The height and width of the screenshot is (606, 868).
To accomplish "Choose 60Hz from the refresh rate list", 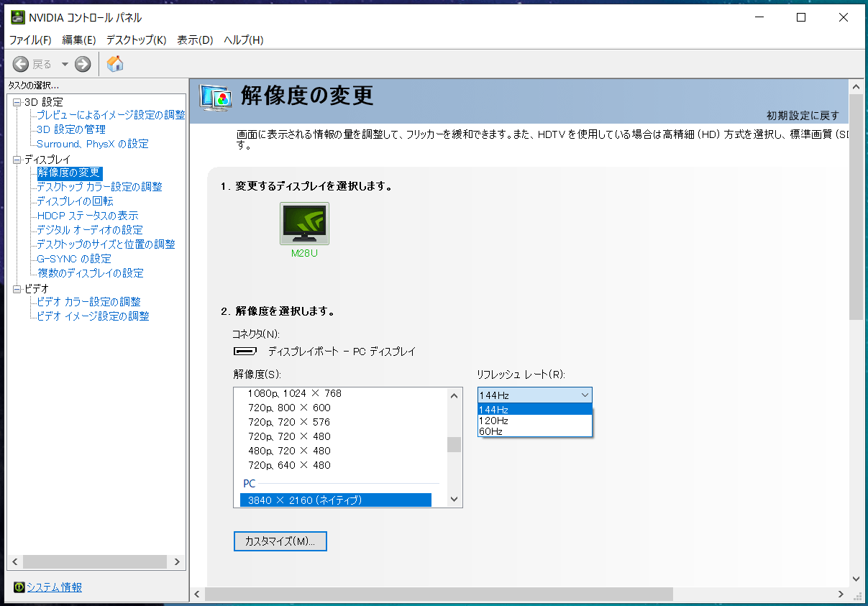I will coord(534,431).
